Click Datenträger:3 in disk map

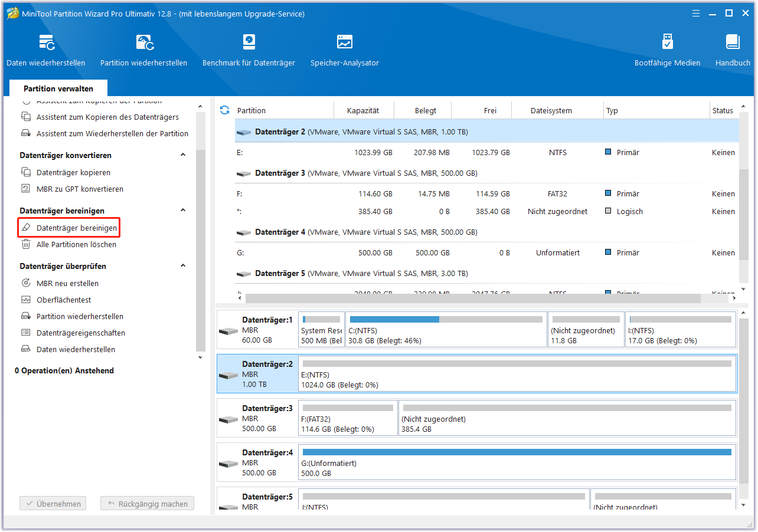[257, 418]
